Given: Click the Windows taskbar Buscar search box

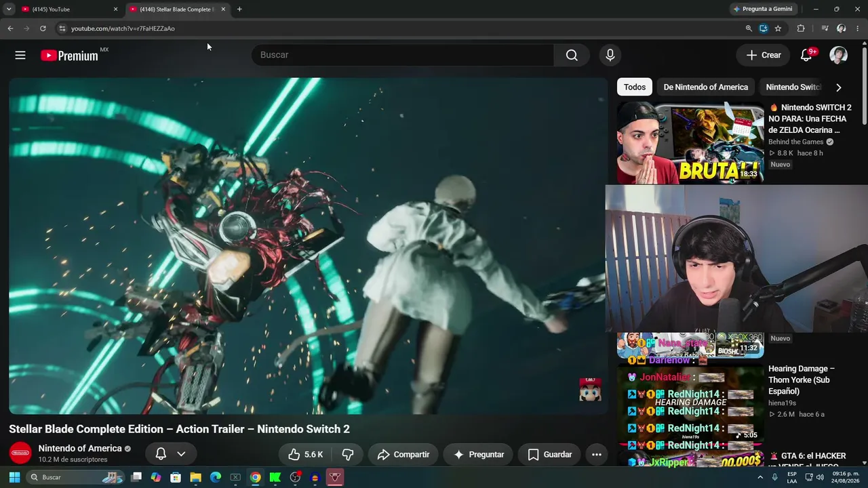Looking at the screenshot, I should 75,477.
